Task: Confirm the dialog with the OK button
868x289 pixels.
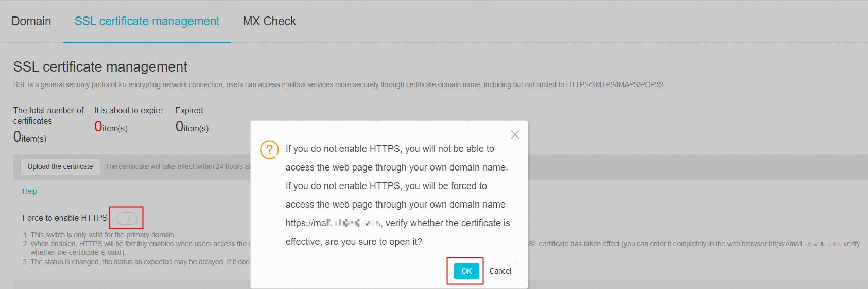Action: click(x=466, y=271)
